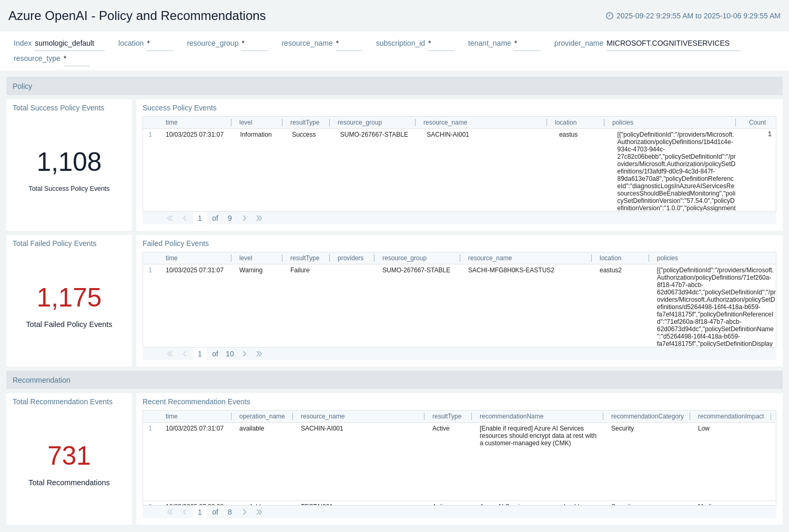Collapse the Recommendation section header
The image size is (789, 532).
click(x=42, y=380)
